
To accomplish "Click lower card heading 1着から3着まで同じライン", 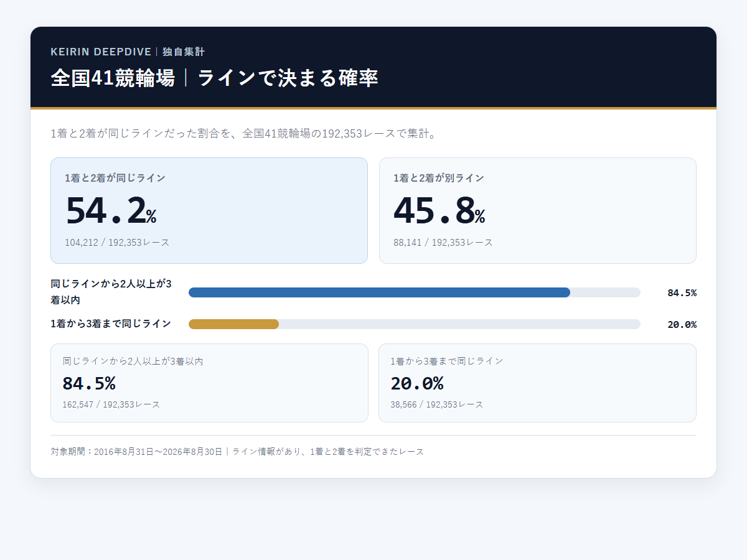I will [447, 361].
